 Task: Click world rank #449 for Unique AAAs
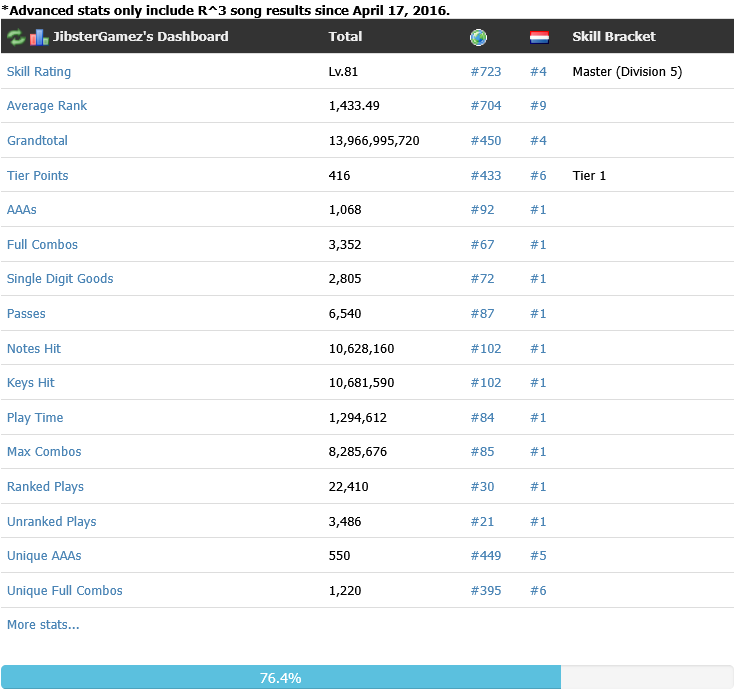tap(485, 556)
